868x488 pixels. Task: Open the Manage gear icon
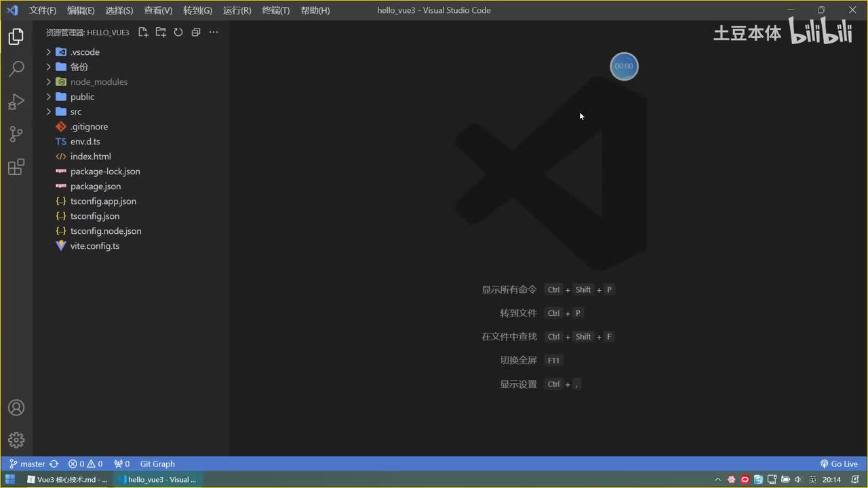(x=16, y=440)
